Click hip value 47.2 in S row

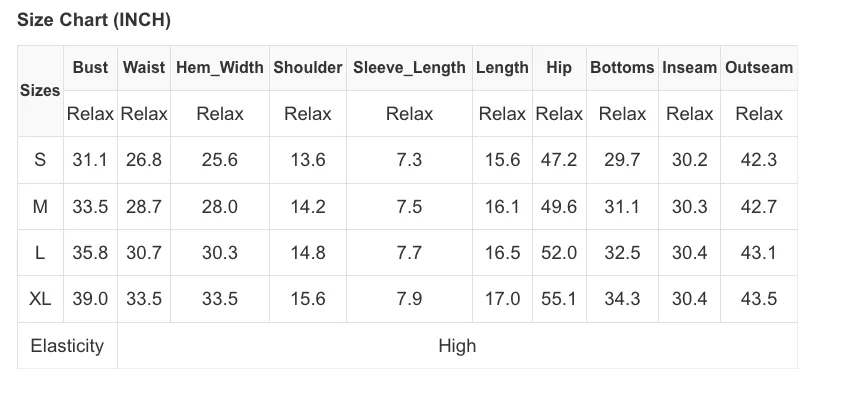coord(559,160)
